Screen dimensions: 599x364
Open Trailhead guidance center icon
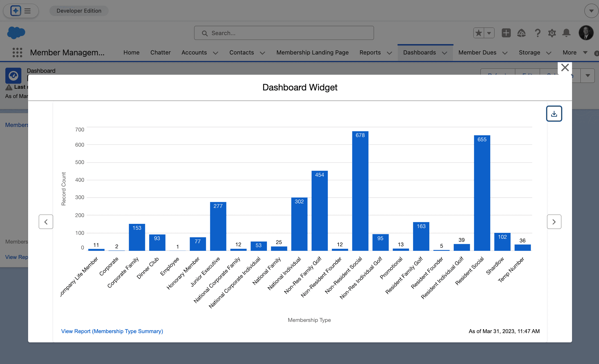click(x=521, y=33)
